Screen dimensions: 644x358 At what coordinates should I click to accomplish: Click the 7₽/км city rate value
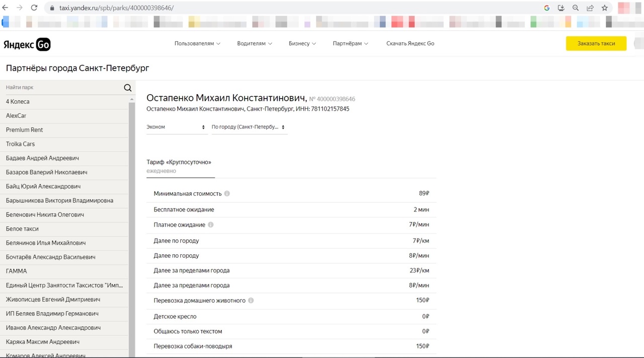point(421,241)
